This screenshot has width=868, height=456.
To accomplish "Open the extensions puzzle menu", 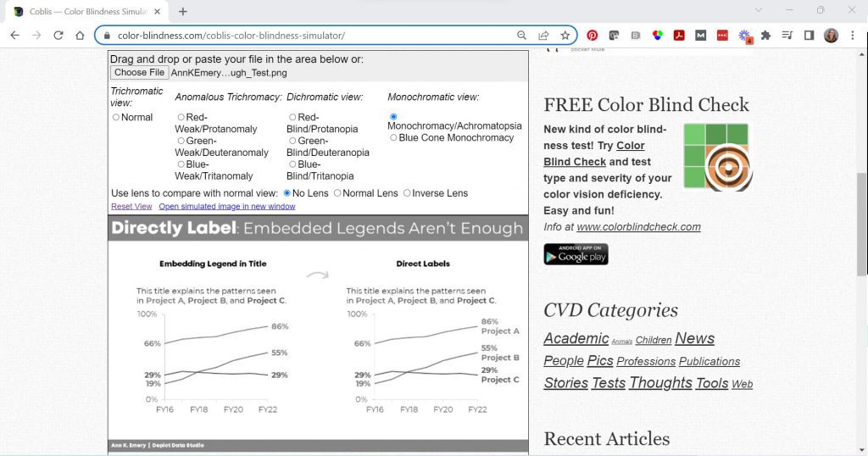I will (765, 36).
